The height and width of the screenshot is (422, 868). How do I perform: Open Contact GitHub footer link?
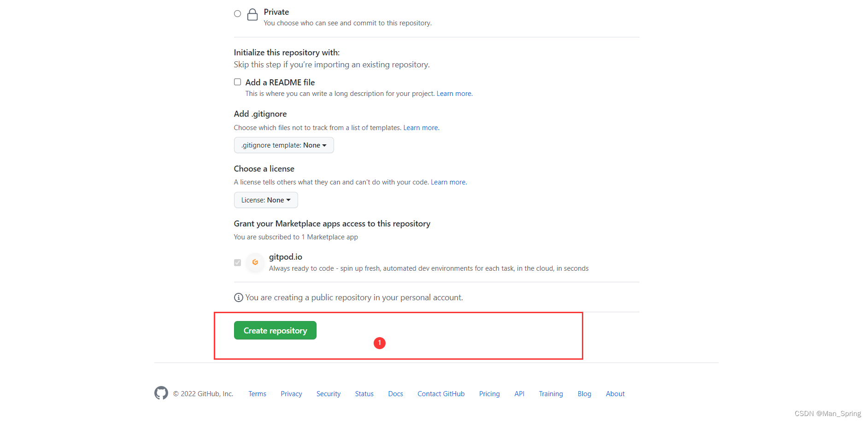point(441,394)
